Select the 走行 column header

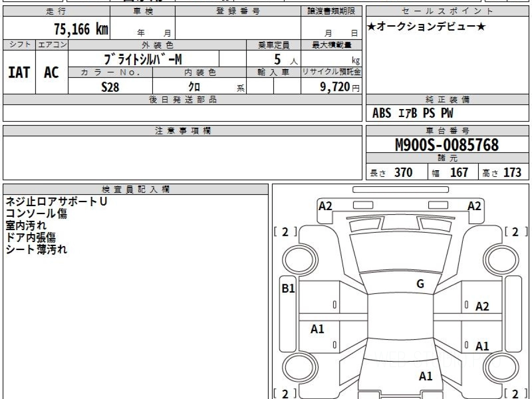(56, 12)
